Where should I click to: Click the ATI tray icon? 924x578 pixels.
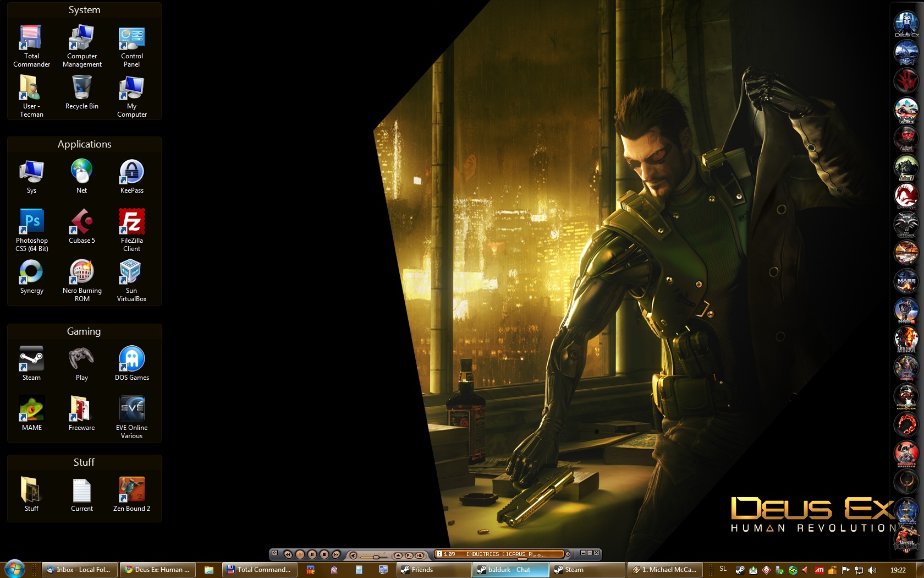pos(819,570)
